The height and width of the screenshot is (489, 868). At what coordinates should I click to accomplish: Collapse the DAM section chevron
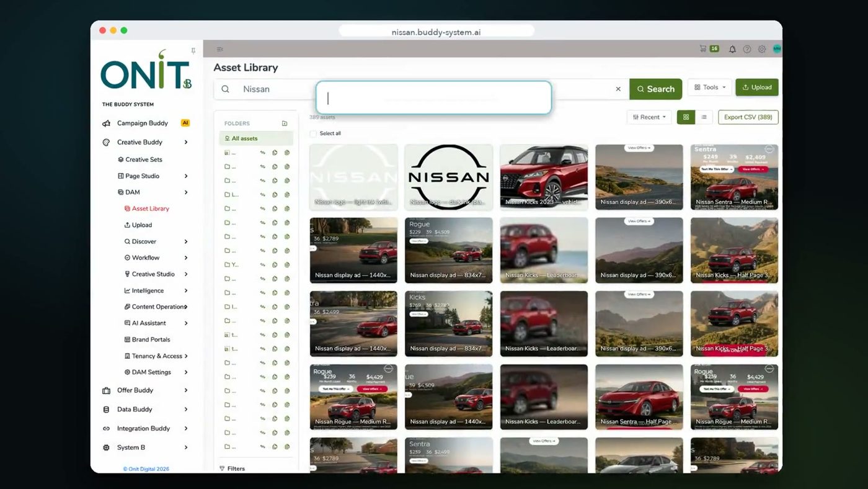[x=186, y=192]
